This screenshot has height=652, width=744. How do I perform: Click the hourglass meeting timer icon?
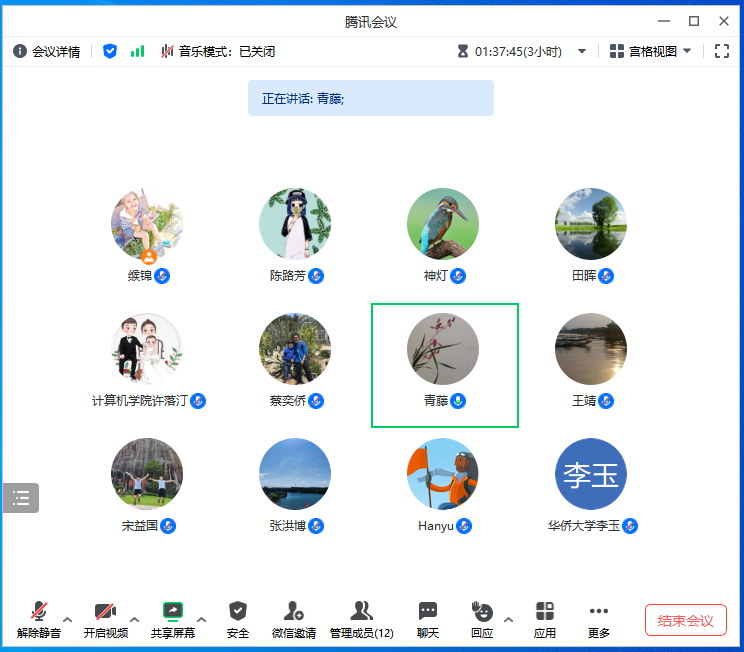[463, 51]
